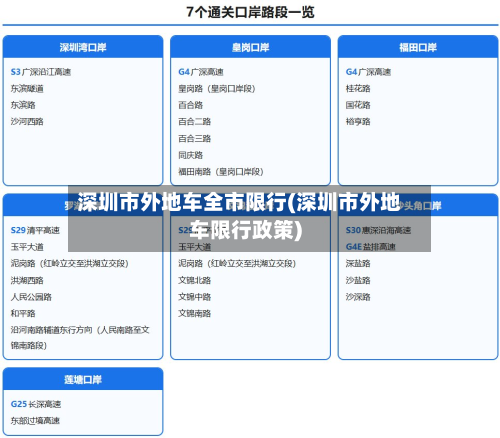Screen dimensions: 500x438
Task: Click G4 广深高速 under 皇岗口岸
Action: click(x=201, y=72)
